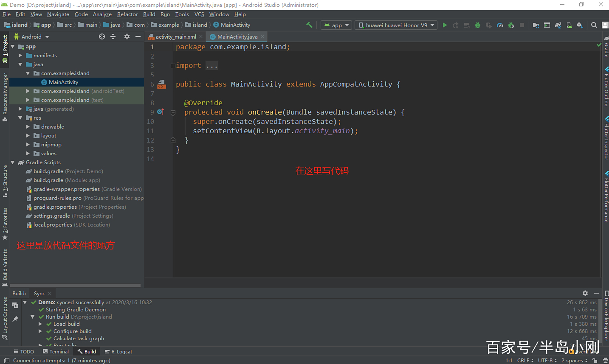Click the Search Everywhere magnifier icon

point(594,25)
